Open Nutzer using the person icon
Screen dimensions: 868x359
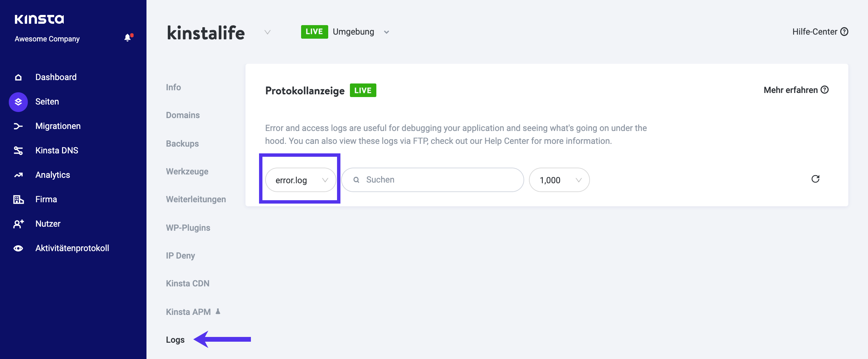click(x=19, y=224)
